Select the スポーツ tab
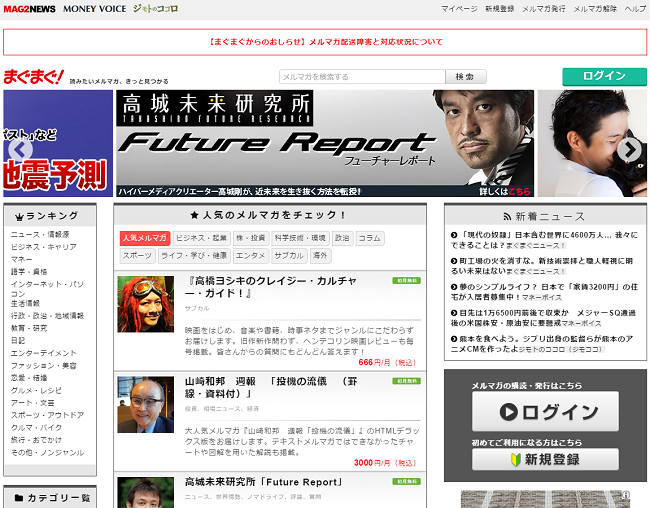The width and height of the screenshot is (650, 508). click(x=137, y=256)
